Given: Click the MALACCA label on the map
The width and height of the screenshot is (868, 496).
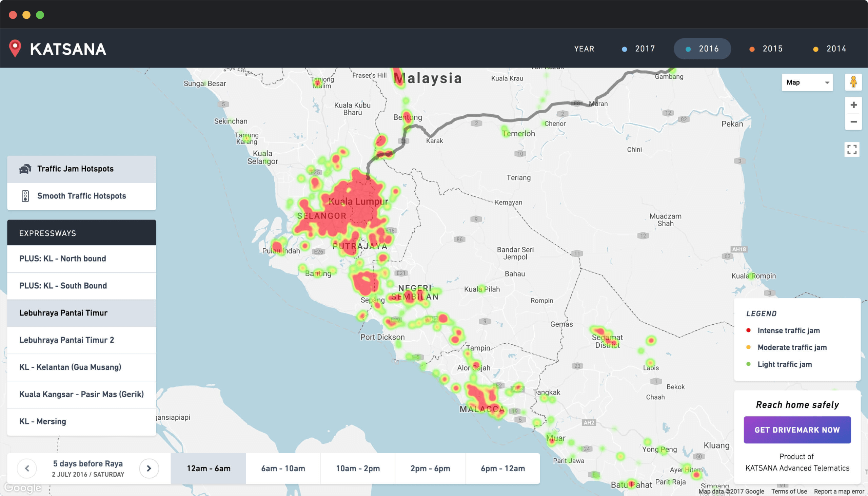Looking at the screenshot, I should click(x=482, y=409).
